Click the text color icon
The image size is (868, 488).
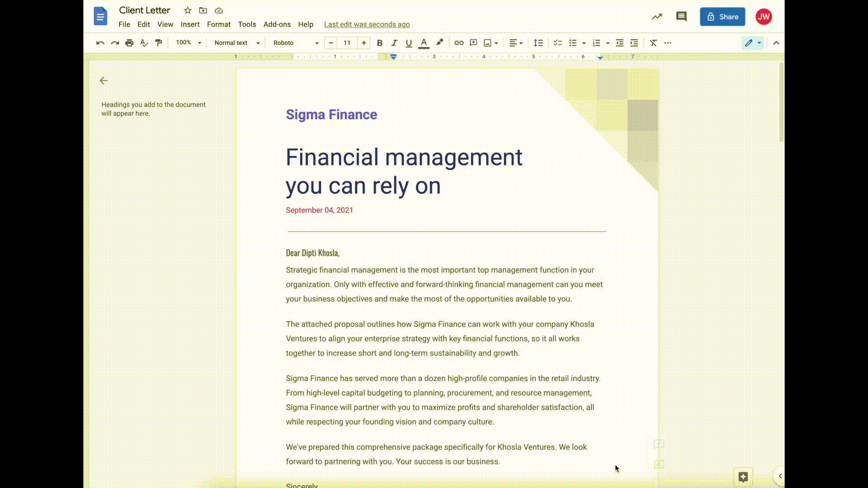pyautogui.click(x=424, y=43)
